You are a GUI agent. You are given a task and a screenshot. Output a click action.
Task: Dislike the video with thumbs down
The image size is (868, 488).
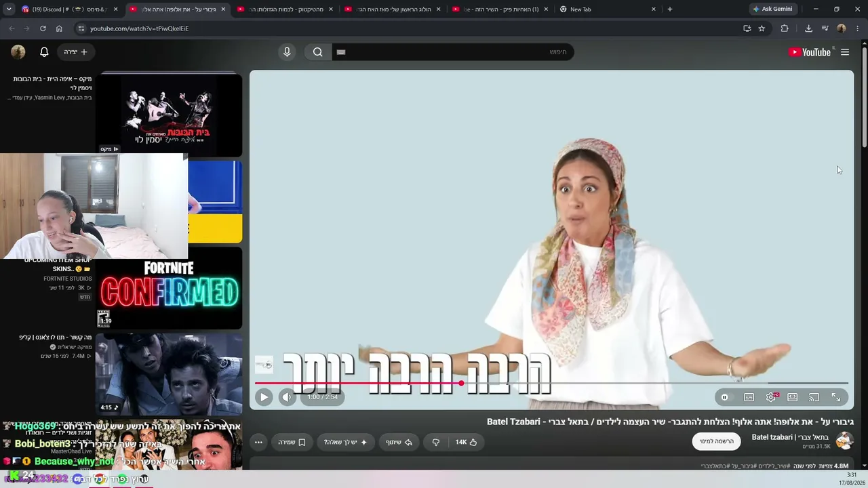pyautogui.click(x=435, y=442)
